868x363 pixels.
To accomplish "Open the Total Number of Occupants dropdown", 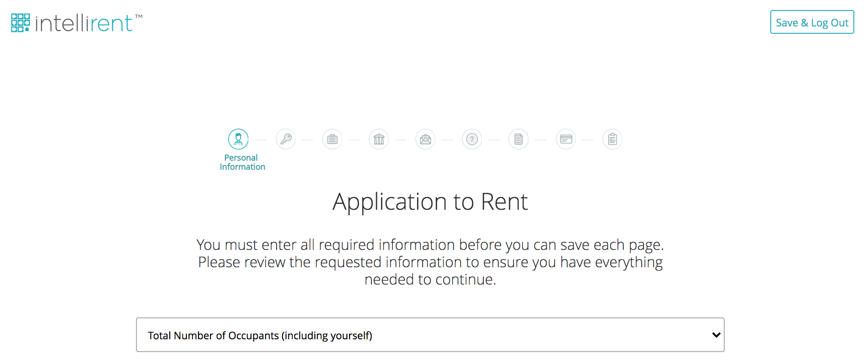I will coord(430,335).
